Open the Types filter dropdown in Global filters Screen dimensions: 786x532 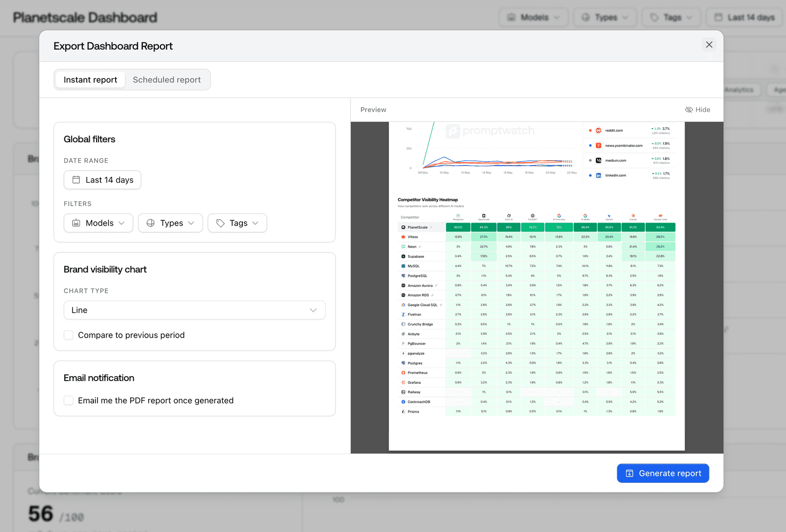pyautogui.click(x=171, y=223)
